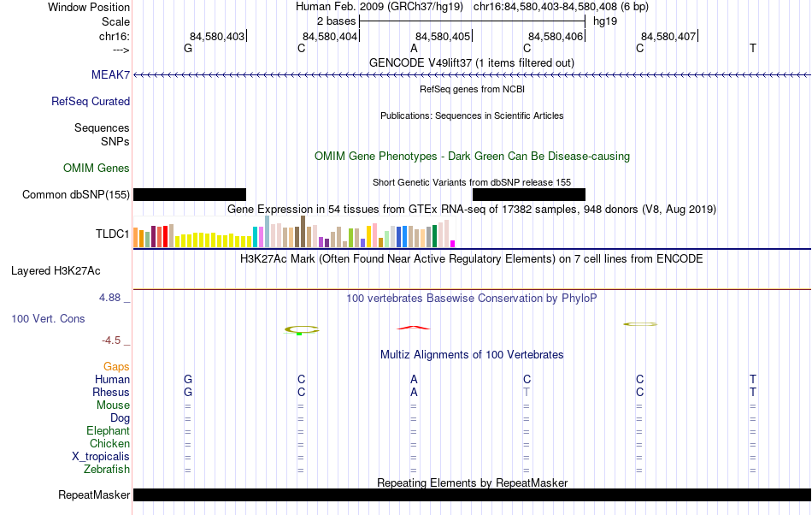This screenshot has height=515, width=812.
Task: Select the Elephant species label
Action: [108, 430]
